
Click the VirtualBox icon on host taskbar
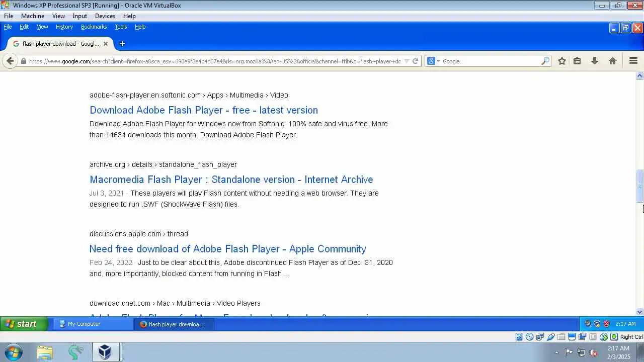(x=105, y=352)
